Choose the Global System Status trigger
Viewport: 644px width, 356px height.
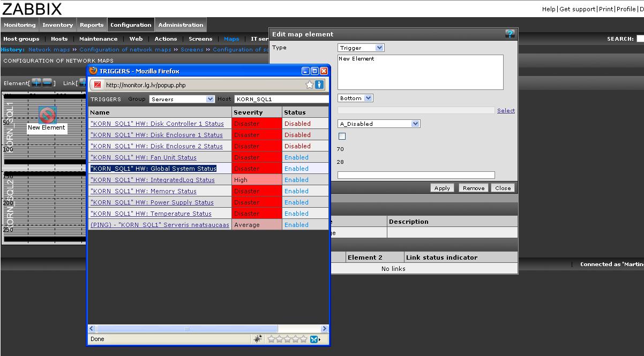[153, 169]
